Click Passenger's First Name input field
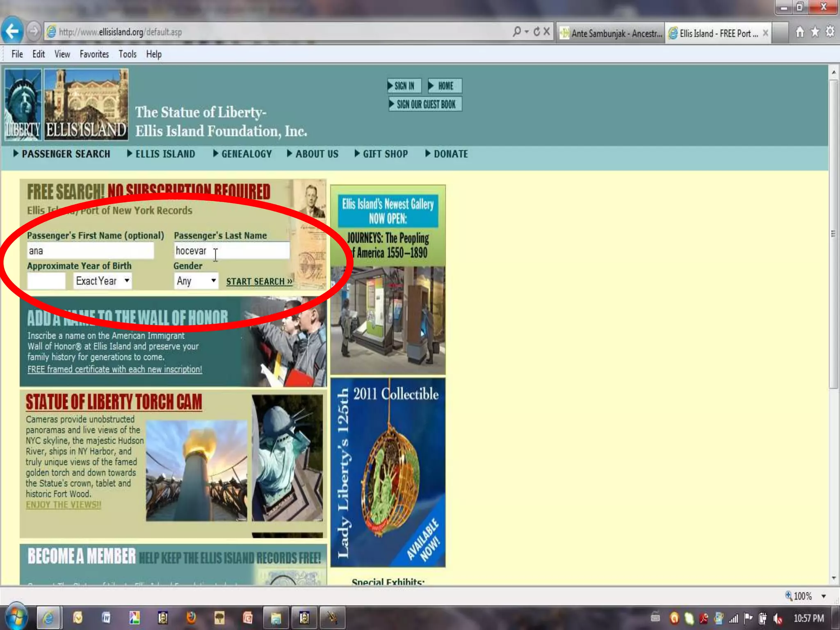Viewport: 840px width, 630px height. [90, 251]
